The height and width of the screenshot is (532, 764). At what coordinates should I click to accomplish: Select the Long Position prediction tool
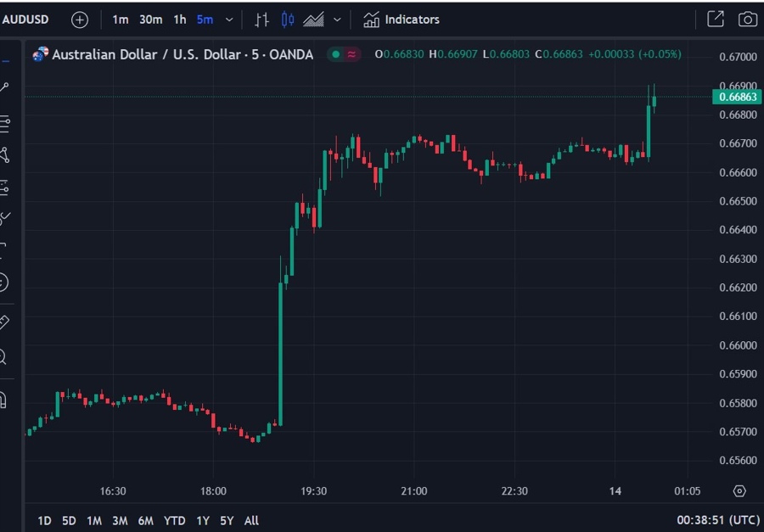pos(4,188)
